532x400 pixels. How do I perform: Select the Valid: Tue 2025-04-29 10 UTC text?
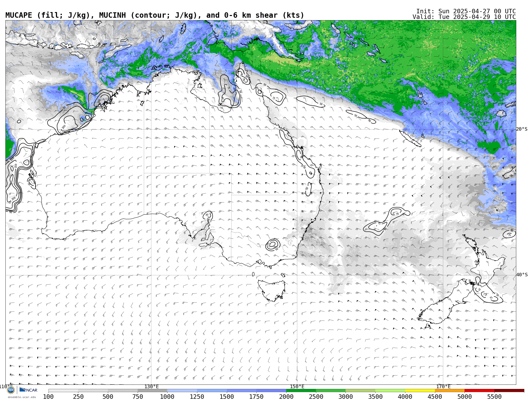464,17
